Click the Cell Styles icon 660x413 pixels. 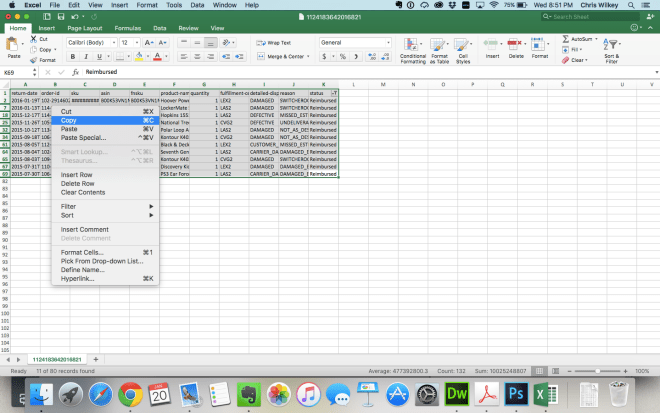pyautogui.click(x=465, y=50)
